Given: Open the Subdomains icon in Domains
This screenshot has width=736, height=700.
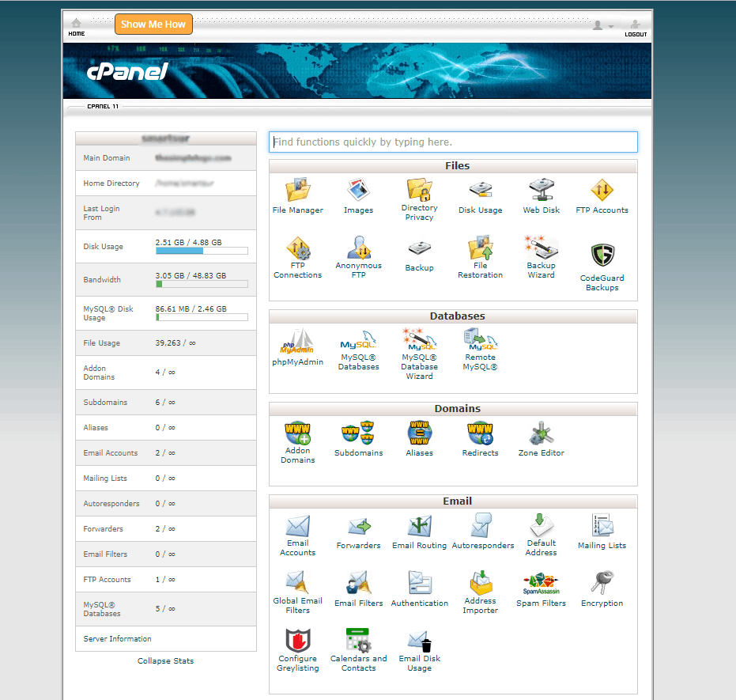Looking at the screenshot, I should click(359, 433).
